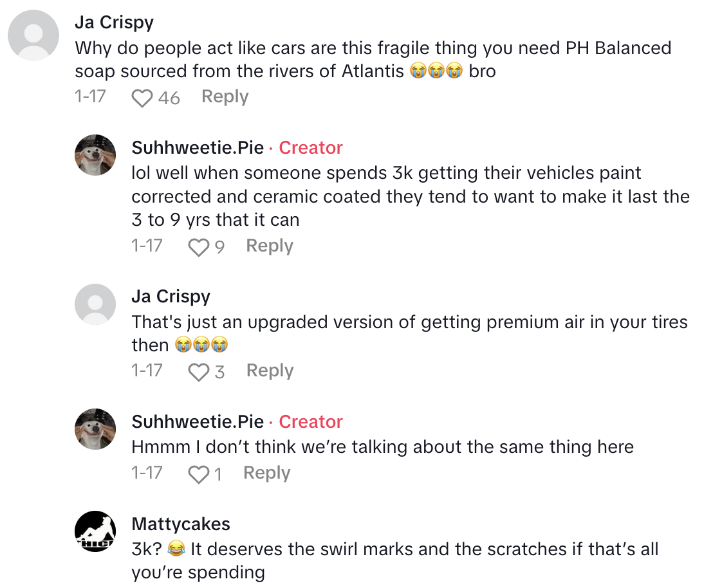Open Mattycakes username link
The width and height of the screenshot is (704, 588).
click(180, 524)
